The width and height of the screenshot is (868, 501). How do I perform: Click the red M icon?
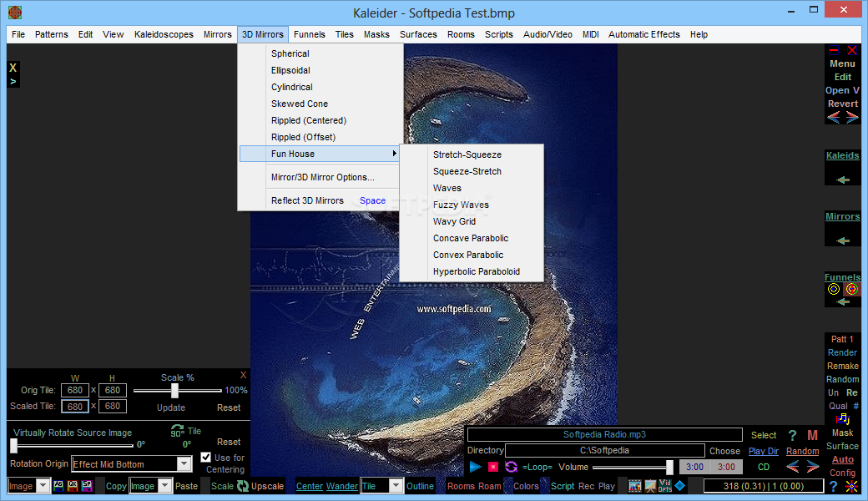tap(812, 435)
